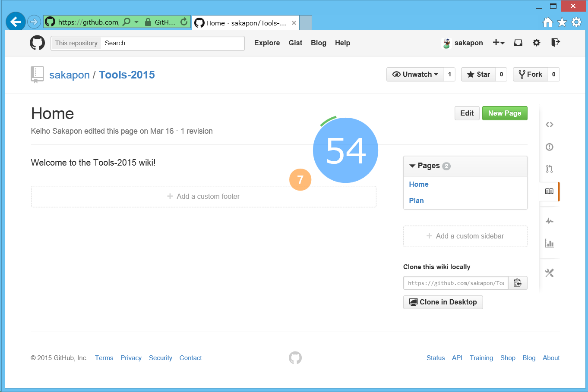The width and height of the screenshot is (588, 392).
Task: Open the sakapon owner link in title
Action: pos(70,75)
